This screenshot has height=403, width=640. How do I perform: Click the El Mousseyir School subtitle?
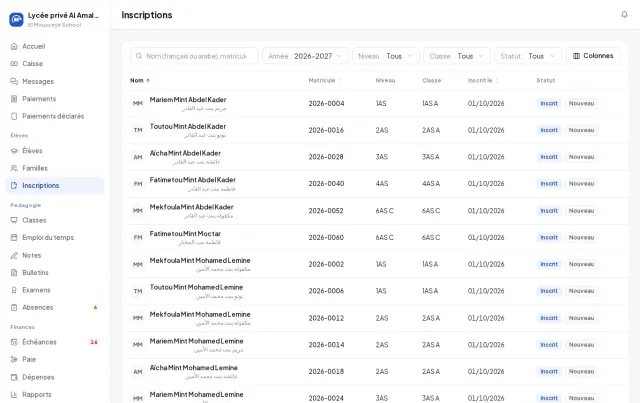click(x=54, y=25)
